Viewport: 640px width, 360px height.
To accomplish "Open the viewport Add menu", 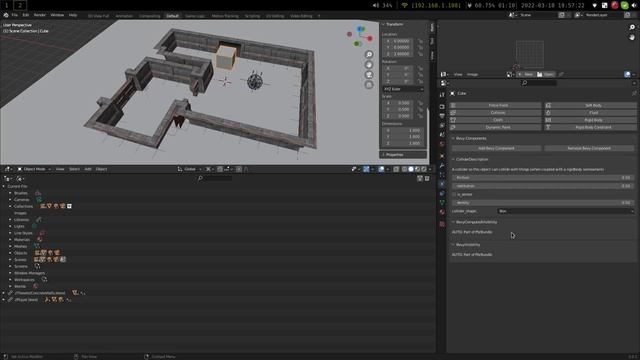I will click(x=88, y=169).
